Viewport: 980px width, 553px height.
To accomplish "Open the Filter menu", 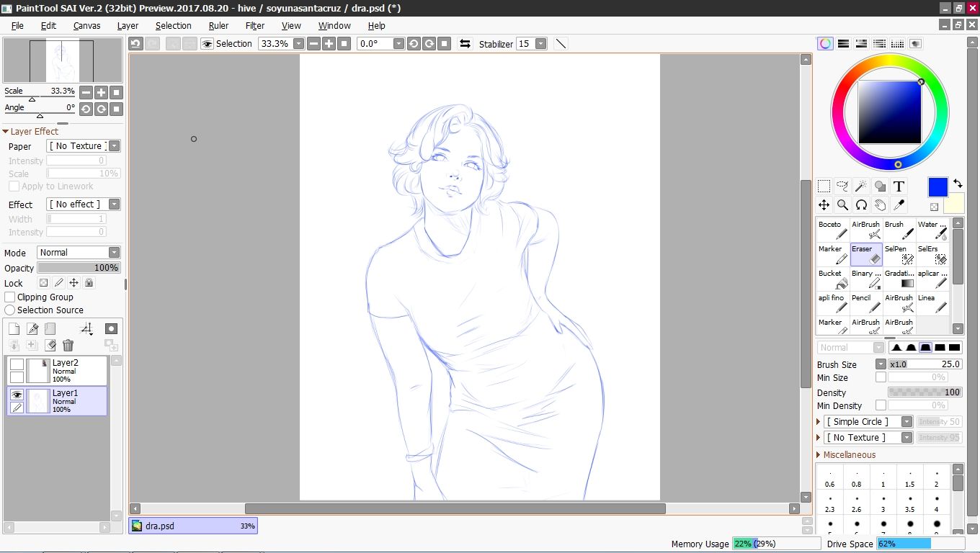I will (x=255, y=26).
